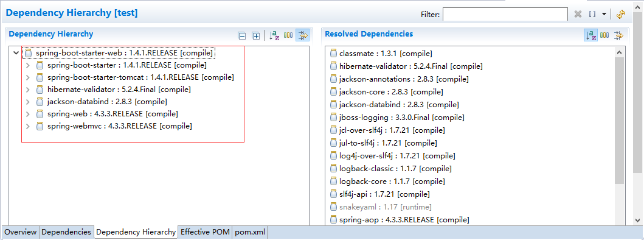This screenshot has height=240, width=644.
Task: Select the Dependency Hierarchy tab
Action: point(136,232)
